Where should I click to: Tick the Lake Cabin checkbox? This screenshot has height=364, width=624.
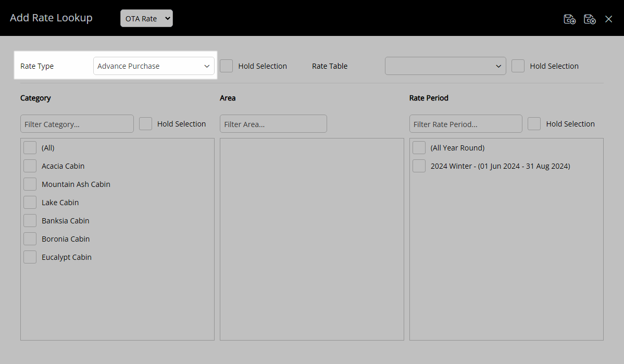(30, 203)
